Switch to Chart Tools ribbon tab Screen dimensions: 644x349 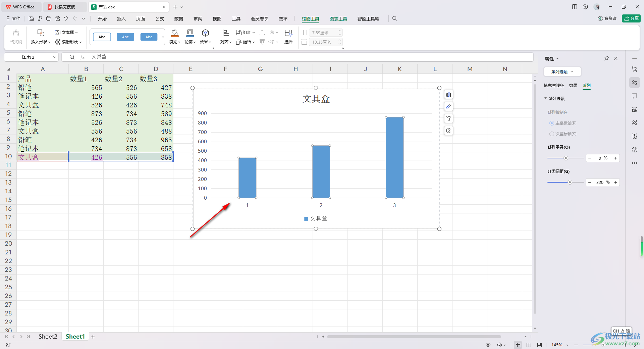(x=338, y=19)
